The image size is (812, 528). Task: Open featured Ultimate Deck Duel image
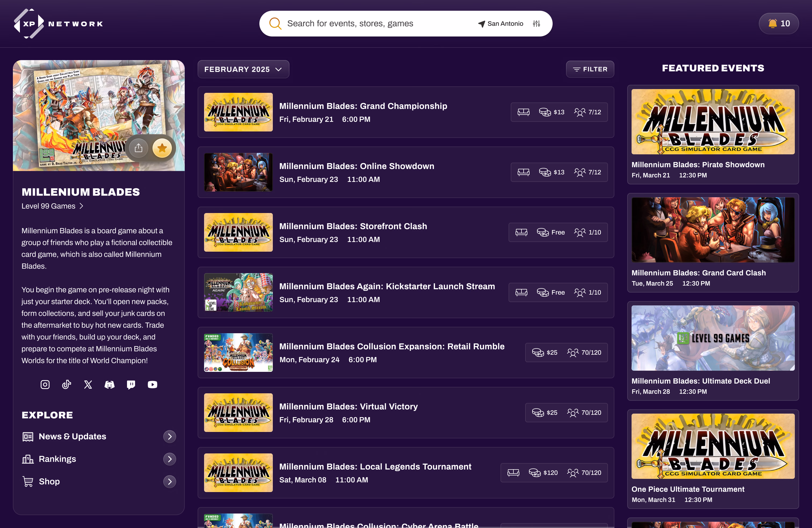[x=713, y=338]
